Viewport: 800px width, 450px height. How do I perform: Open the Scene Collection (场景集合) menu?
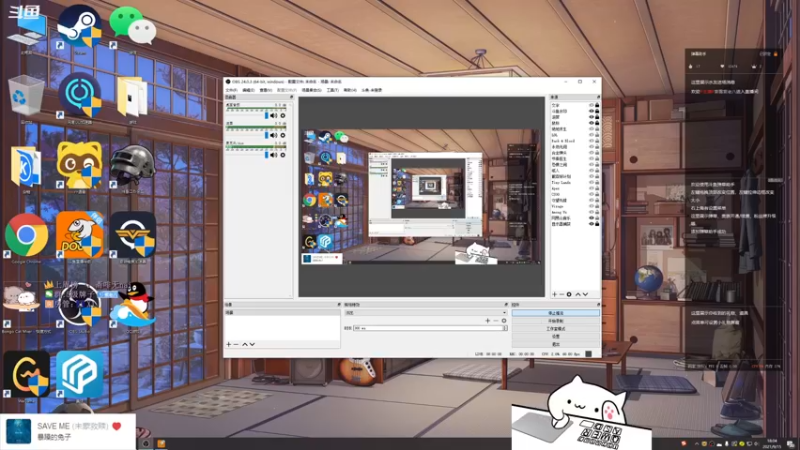coord(311,90)
